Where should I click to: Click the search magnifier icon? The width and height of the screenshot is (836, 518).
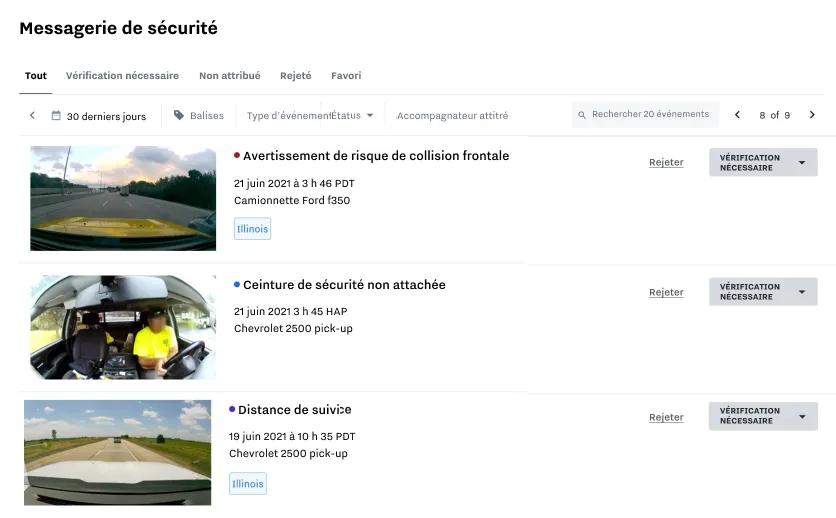point(582,115)
